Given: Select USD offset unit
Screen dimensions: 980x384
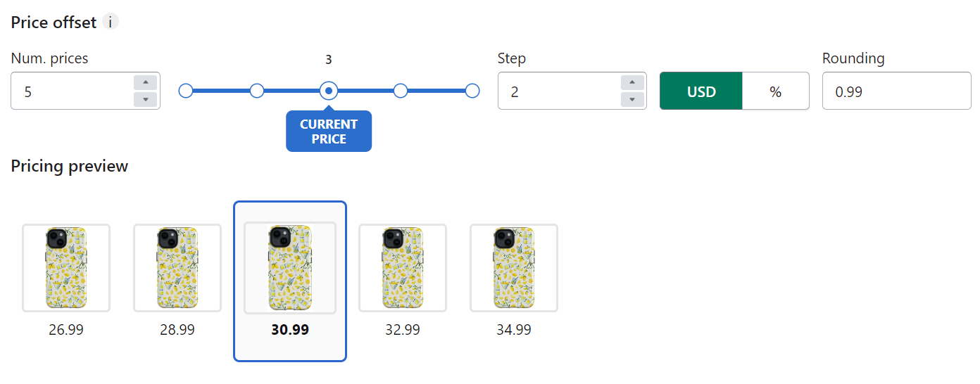Looking at the screenshot, I should [x=701, y=91].
